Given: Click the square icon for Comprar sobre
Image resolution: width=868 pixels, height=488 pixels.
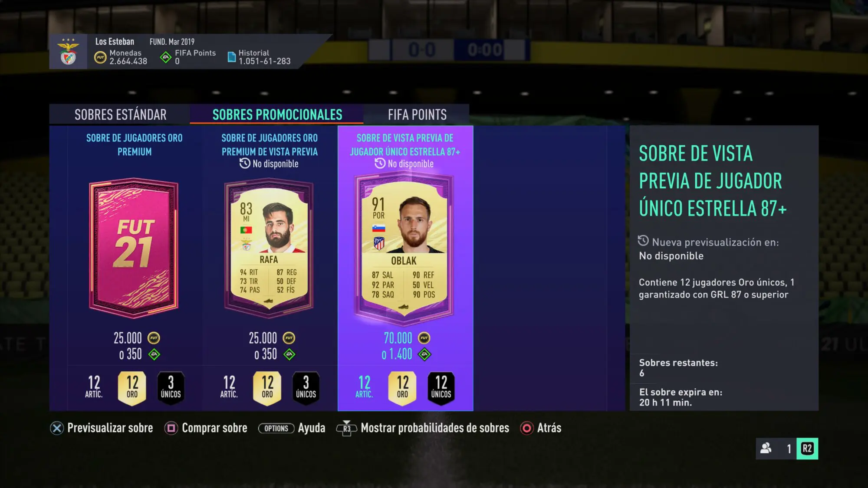Looking at the screenshot, I should (x=171, y=428).
